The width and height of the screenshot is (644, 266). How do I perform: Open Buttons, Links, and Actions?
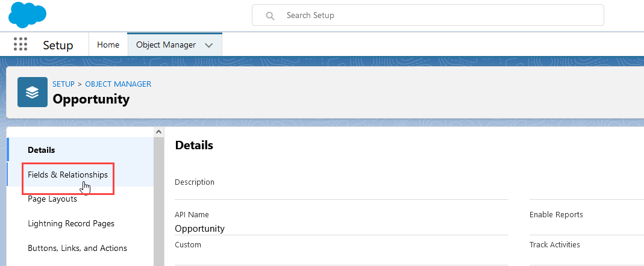click(x=77, y=248)
